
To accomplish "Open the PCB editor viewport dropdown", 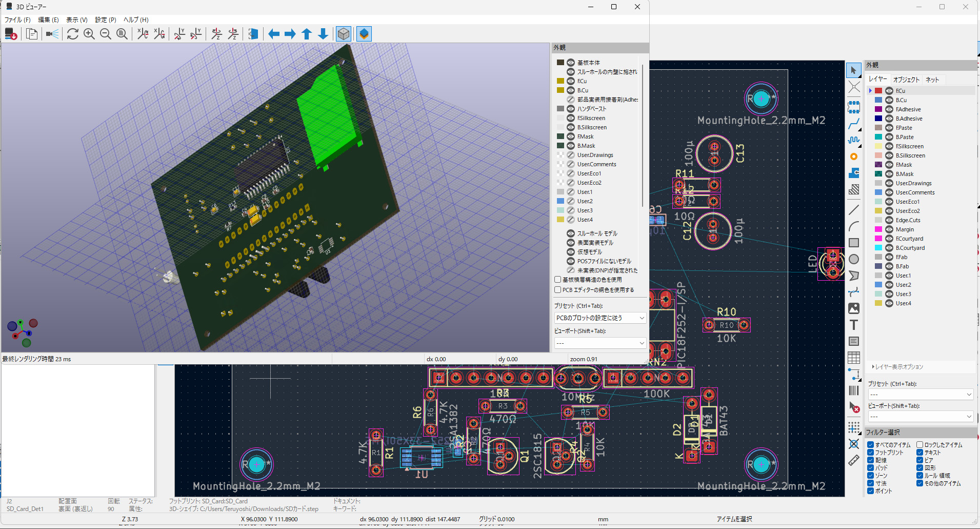I will (x=920, y=417).
